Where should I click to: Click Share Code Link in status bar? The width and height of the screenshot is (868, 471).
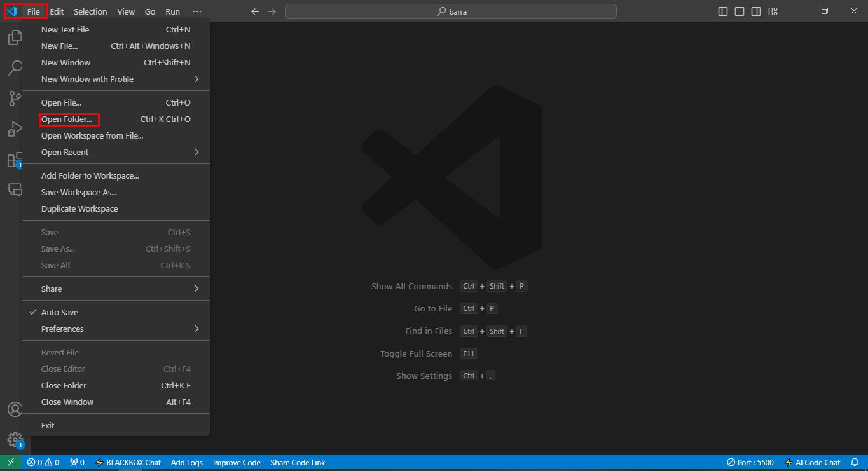298,463
